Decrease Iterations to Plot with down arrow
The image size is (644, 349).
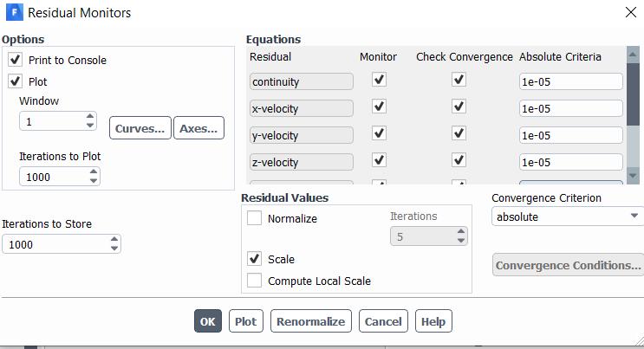click(94, 181)
